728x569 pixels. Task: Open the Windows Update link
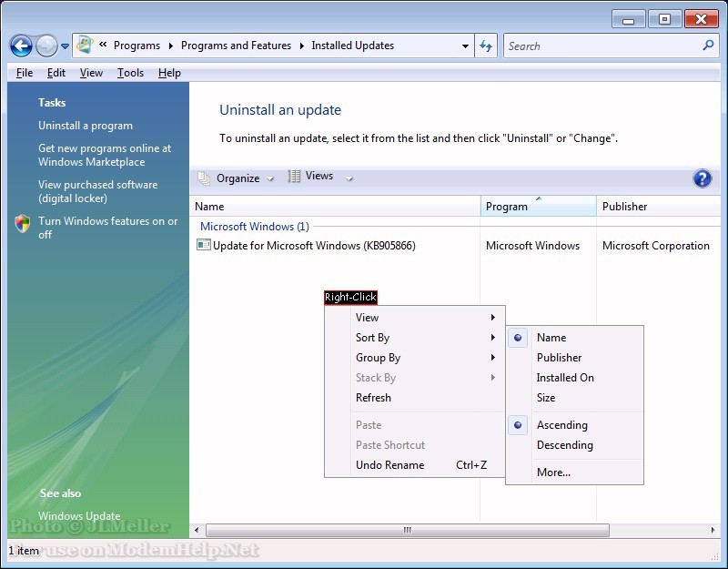tap(79, 516)
